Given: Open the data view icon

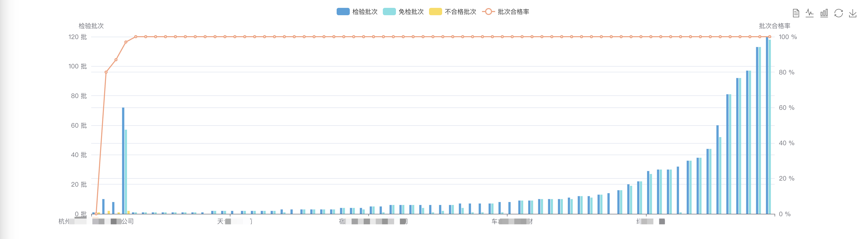Looking at the screenshot, I should (x=796, y=13).
